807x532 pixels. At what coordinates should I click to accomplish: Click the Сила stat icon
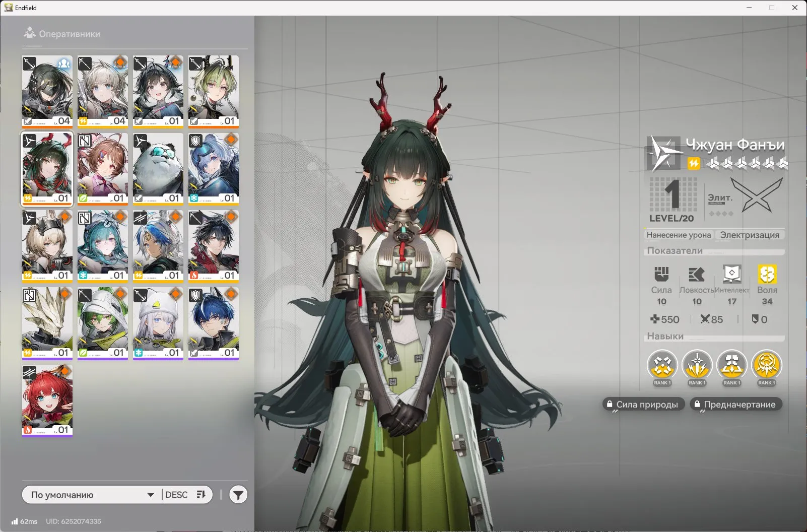661,275
